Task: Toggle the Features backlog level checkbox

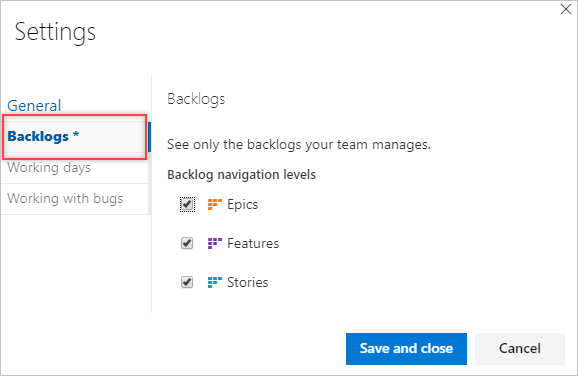Action: point(187,243)
